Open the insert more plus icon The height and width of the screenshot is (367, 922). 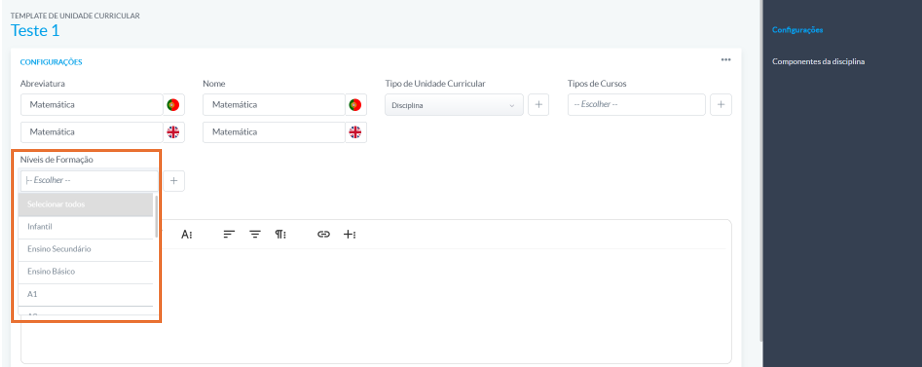(x=350, y=235)
